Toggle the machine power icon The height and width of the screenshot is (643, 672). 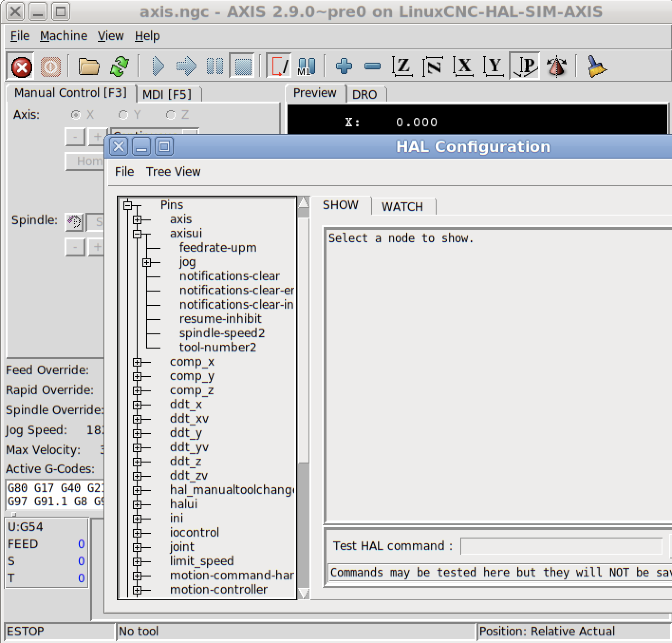click(51, 66)
